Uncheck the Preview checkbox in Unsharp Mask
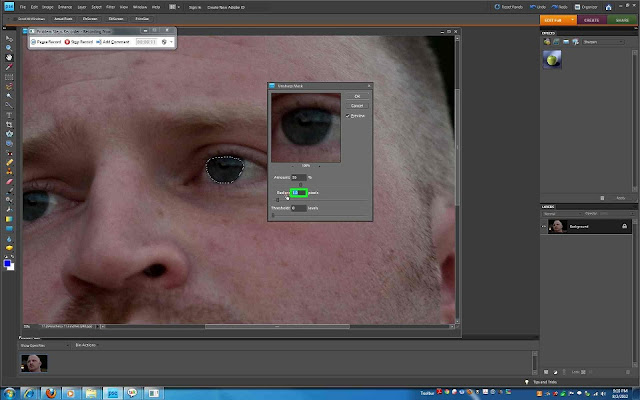Image resolution: width=640 pixels, height=400 pixels. tap(348, 116)
